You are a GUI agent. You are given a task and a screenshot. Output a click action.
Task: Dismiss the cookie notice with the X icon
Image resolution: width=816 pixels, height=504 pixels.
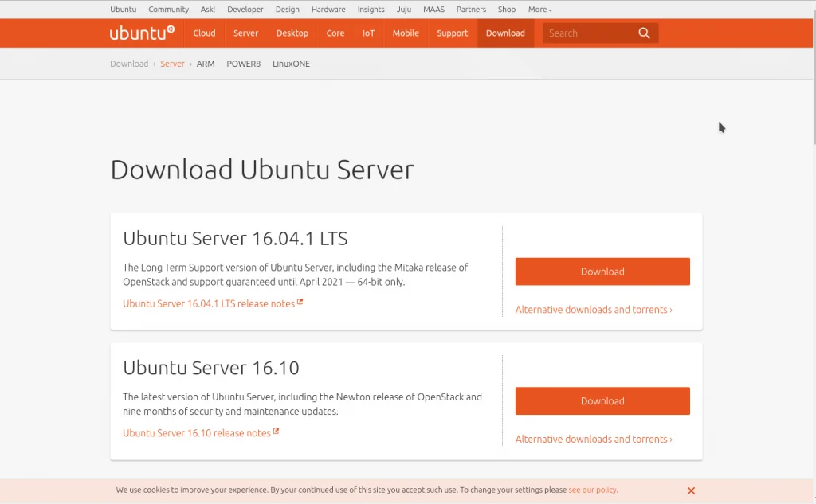click(691, 490)
